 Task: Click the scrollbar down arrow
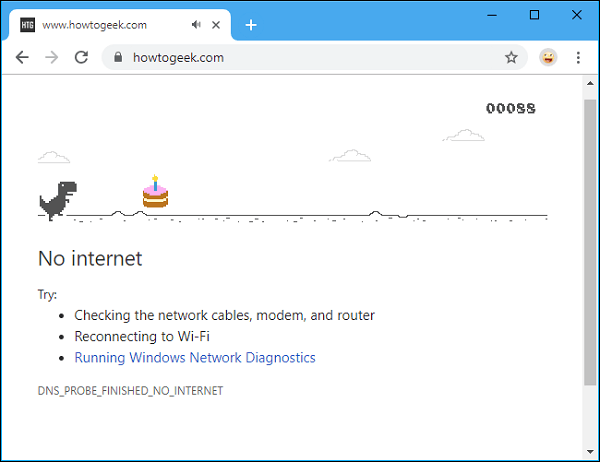[590, 452]
